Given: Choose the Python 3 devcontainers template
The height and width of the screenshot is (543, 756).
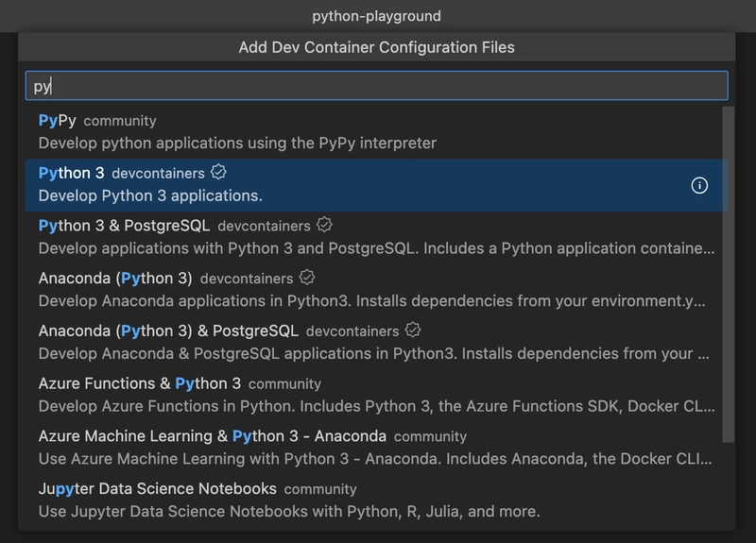Looking at the screenshot, I should tap(72, 173).
